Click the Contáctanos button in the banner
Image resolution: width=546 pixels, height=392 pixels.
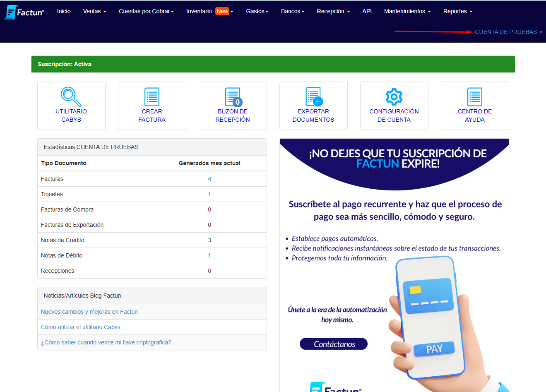334,344
